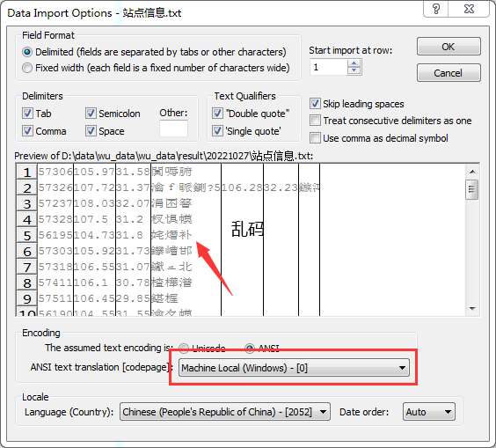Click the Other delimiter input field

click(x=173, y=129)
